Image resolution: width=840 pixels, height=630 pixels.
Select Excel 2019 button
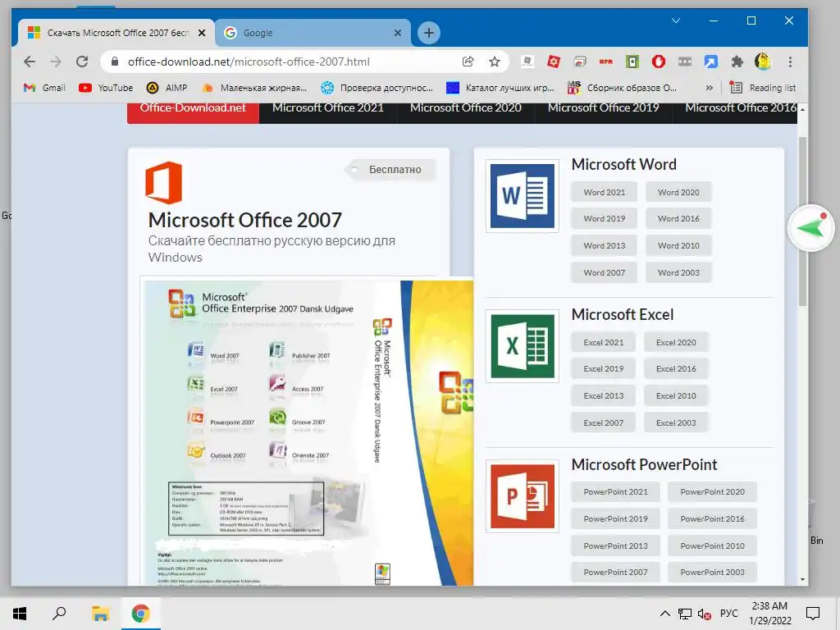point(603,368)
